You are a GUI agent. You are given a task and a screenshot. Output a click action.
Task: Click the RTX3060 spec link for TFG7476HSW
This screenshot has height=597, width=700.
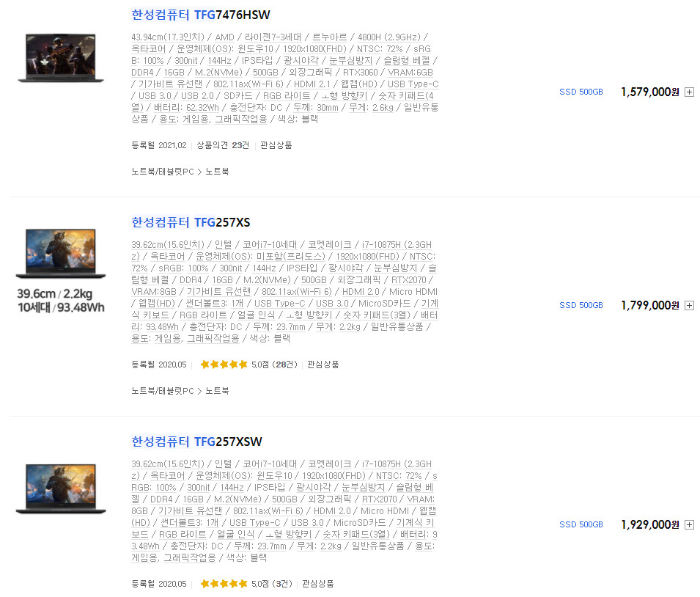click(361, 73)
